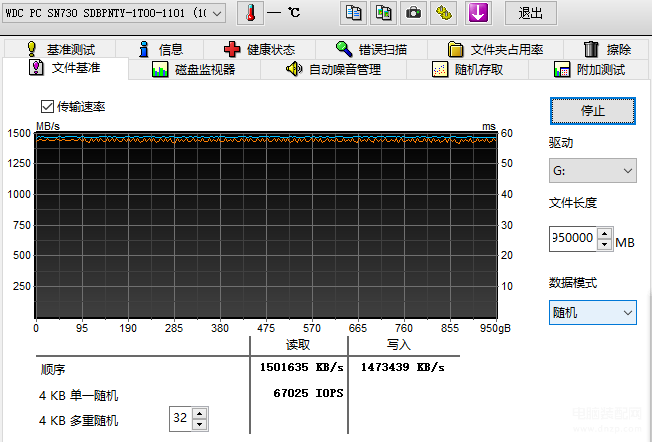Image resolution: width=652 pixels, height=442 pixels.
Task: Click the red cross health icon
Action: (x=232, y=49)
